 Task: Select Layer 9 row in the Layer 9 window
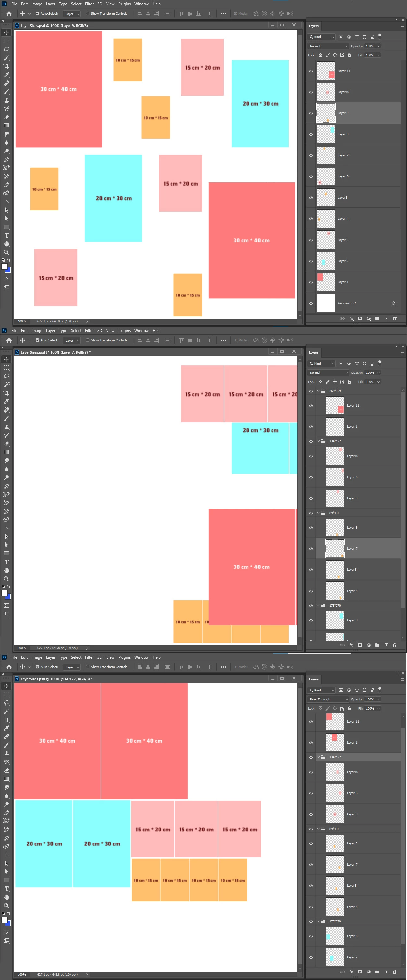pyautogui.click(x=358, y=113)
